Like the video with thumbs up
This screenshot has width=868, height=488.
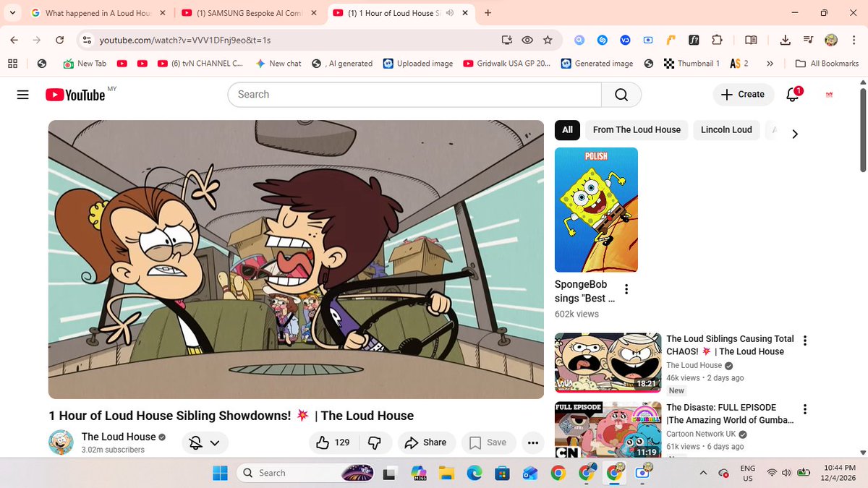[x=333, y=442]
